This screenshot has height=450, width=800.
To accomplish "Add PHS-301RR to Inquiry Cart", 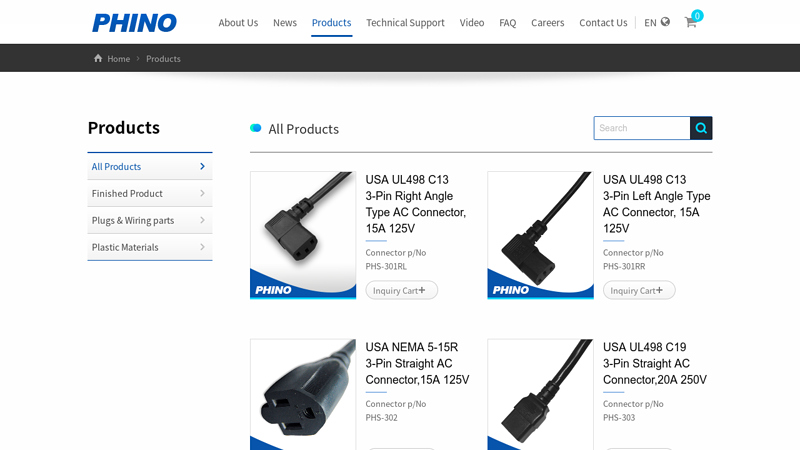I will [639, 290].
